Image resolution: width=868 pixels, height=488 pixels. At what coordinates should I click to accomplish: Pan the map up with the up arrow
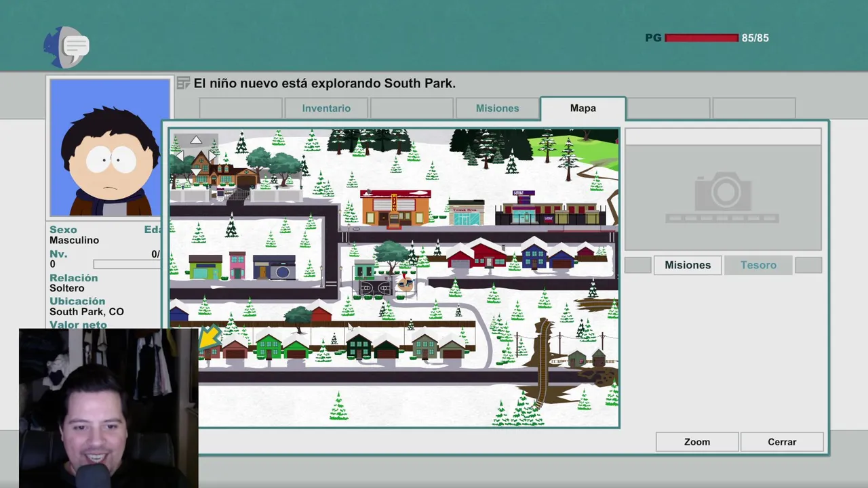[x=196, y=140]
